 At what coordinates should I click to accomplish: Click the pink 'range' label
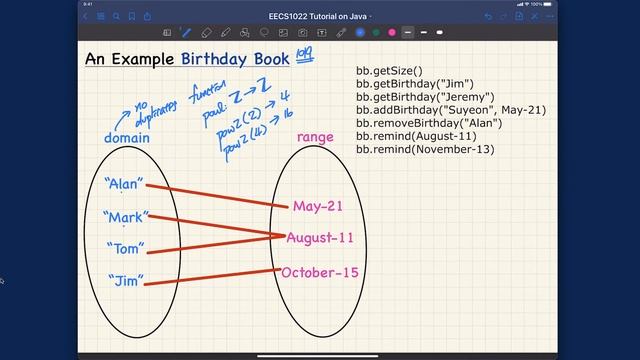pyautogui.click(x=315, y=138)
